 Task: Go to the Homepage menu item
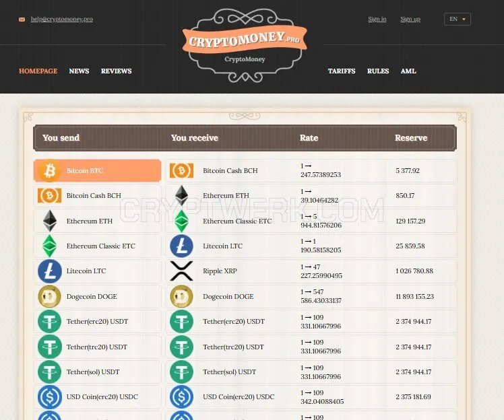pyautogui.click(x=38, y=71)
